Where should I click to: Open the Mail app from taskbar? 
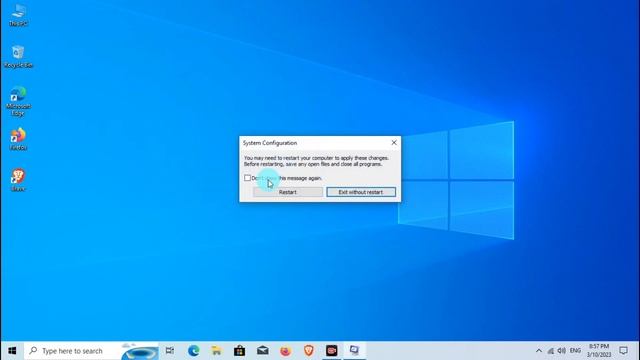(262, 351)
